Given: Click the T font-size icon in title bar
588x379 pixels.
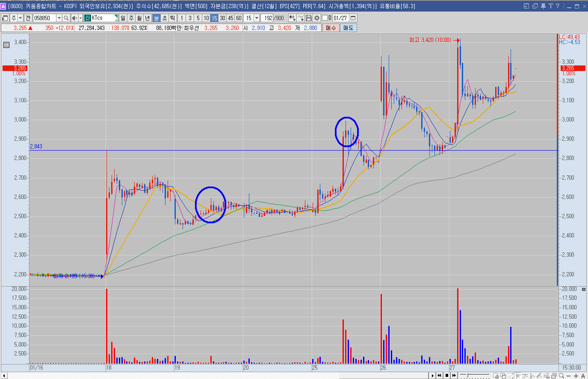Looking at the screenshot, I should tap(550, 6).
